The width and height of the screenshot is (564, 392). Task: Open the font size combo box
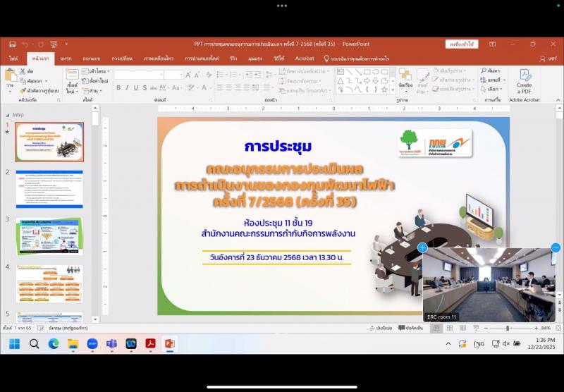pos(173,75)
